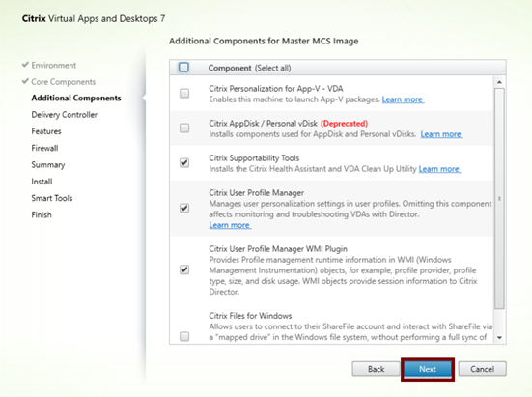Open Learn more link for AppDisk component
Viewport: 532px width, 397px height.
click(441, 134)
